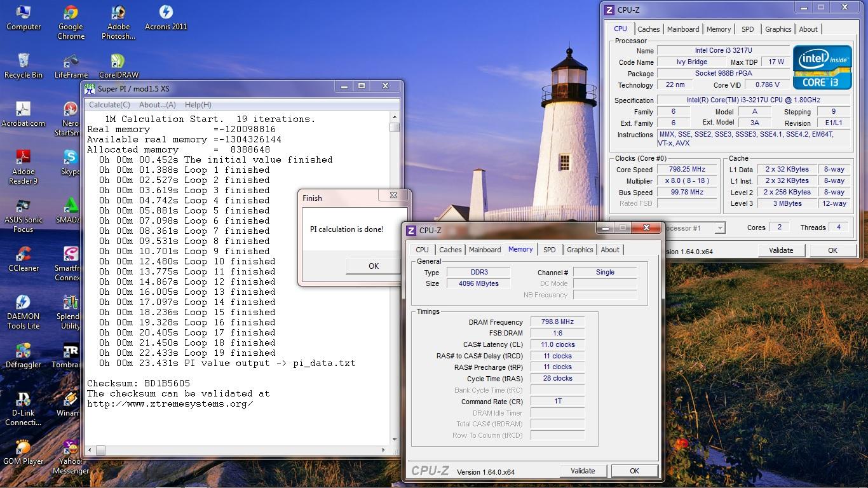Launch Splendid Utility desktop icon
Screen dimensions: 868x488
pyautogui.click(x=69, y=312)
